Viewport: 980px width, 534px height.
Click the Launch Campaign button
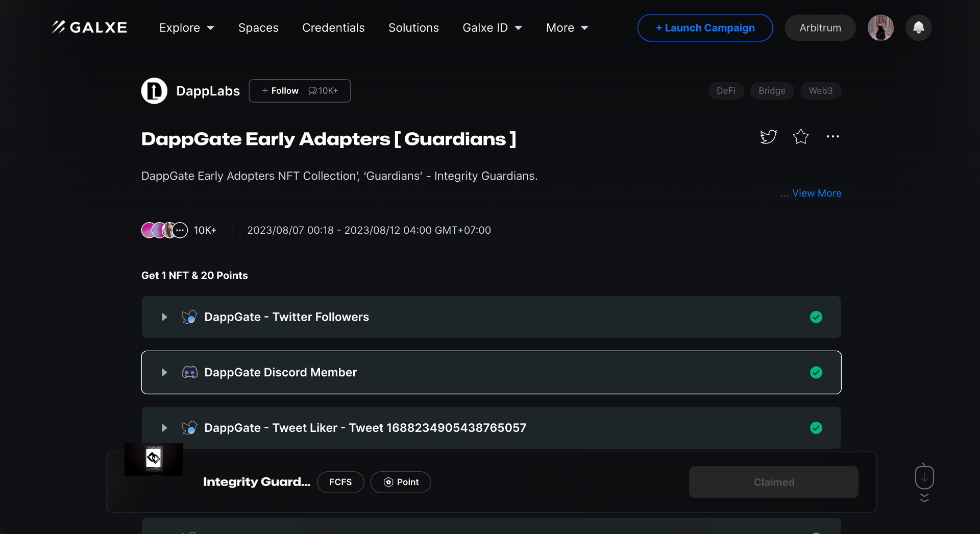[705, 28]
